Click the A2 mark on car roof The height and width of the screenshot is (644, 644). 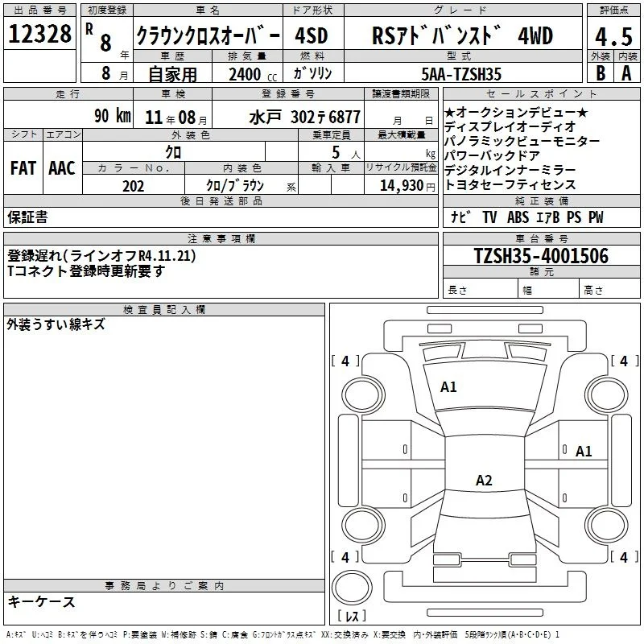[484, 480]
